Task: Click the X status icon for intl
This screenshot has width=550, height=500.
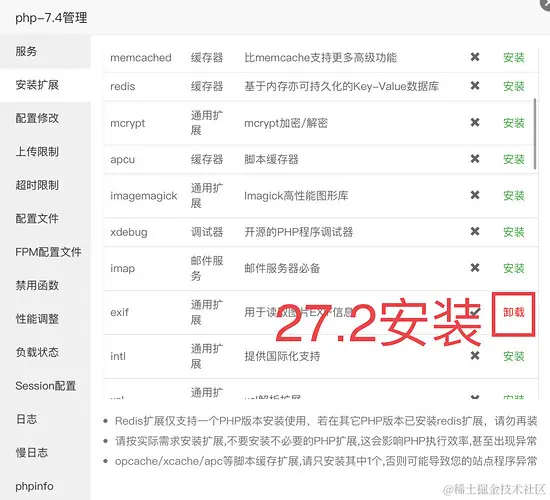Action: 475,356
